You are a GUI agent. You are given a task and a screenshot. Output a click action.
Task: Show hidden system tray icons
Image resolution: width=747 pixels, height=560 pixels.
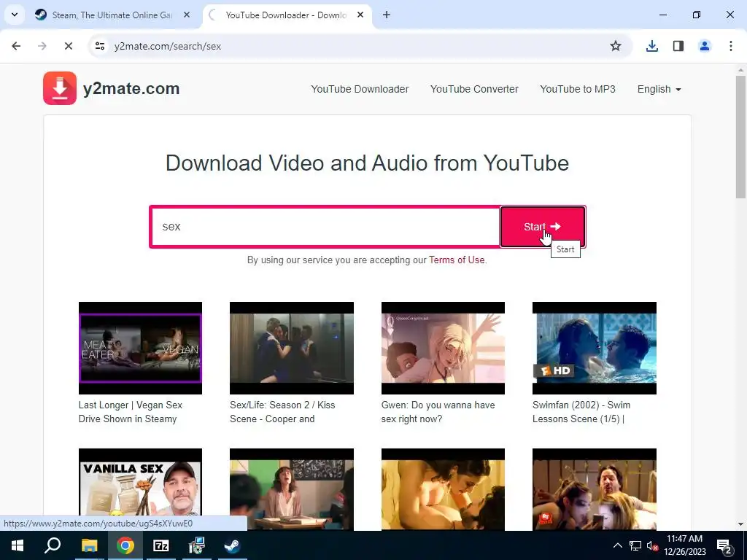click(617, 545)
